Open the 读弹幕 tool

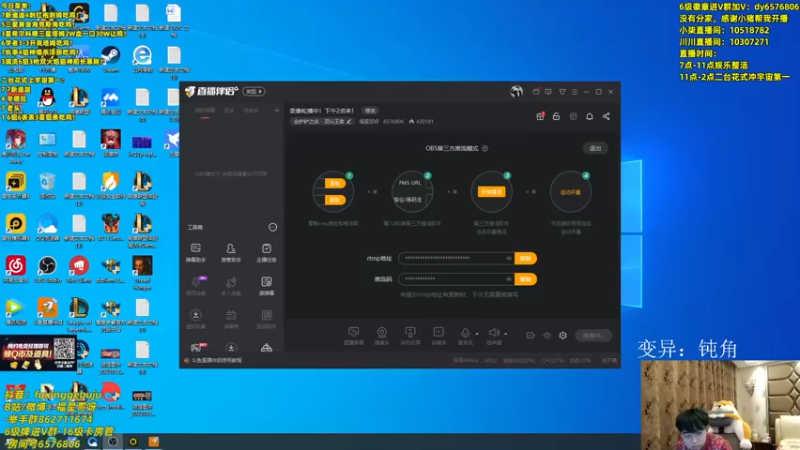(x=266, y=286)
